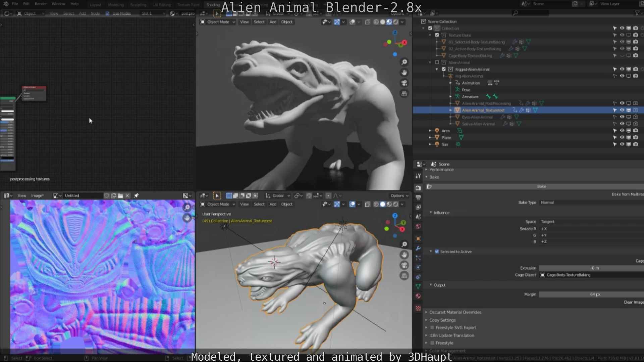
Task: Open Global transform orientation dropdown
Action: [278, 195]
